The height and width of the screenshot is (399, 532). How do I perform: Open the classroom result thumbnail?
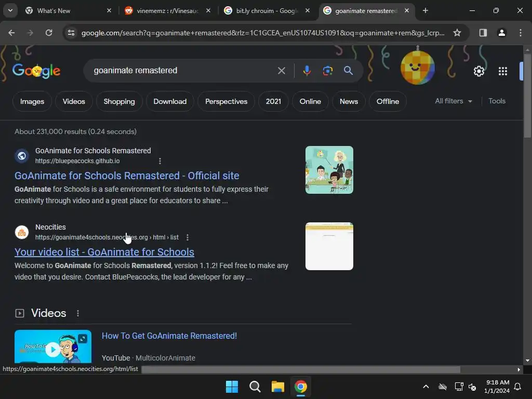pyautogui.click(x=329, y=170)
